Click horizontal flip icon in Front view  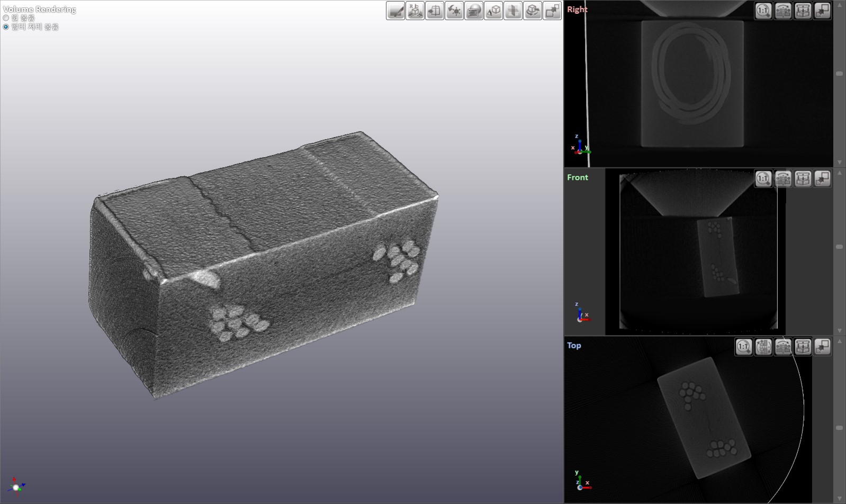pos(782,179)
